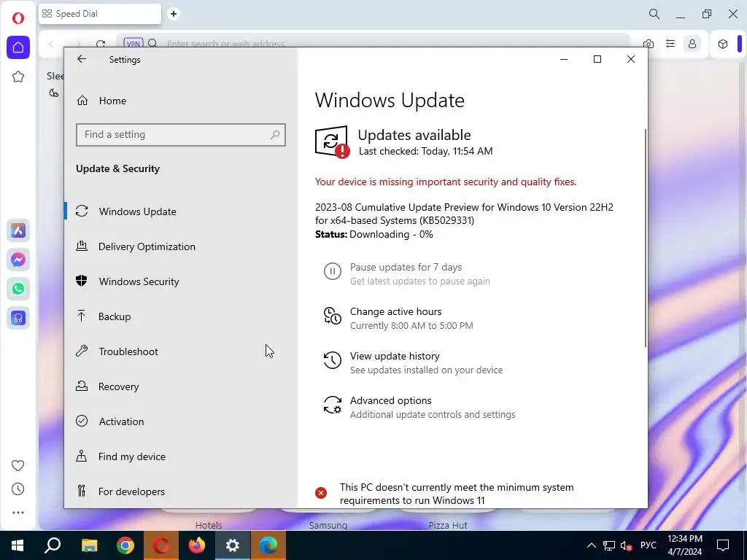Image resolution: width=747 pixels, height=560 pixels.
Task: Click the heart icon in Opera sidebar
Action: click(18, 465)
